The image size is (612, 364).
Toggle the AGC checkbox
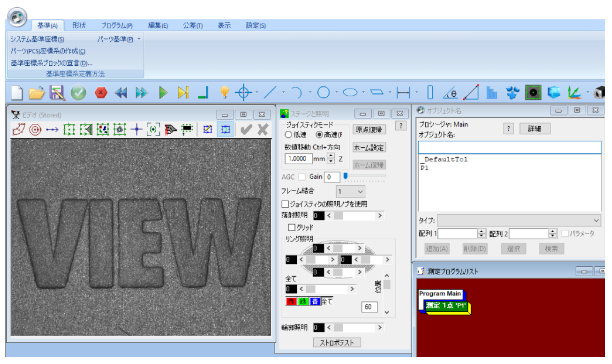(302, 177)
